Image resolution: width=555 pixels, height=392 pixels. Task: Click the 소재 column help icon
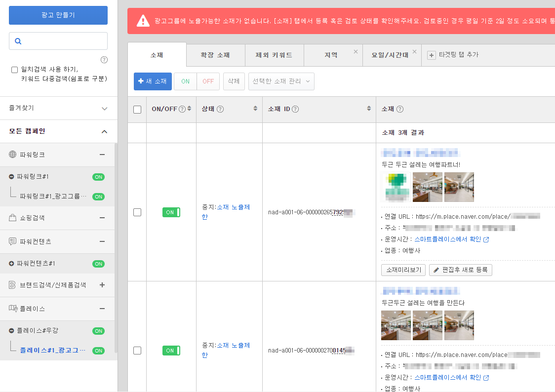click(x=400, y=109)
